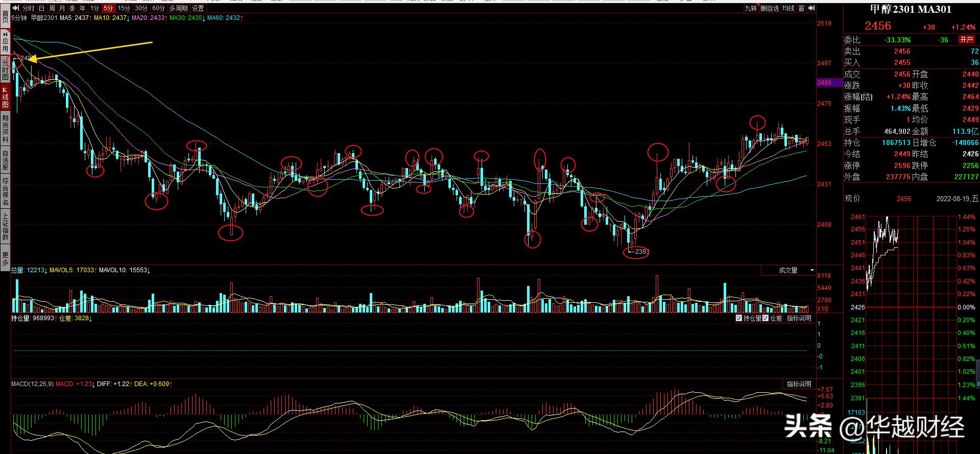Click the 跌停 price 2256
The height and width of the screenshot is (454, 980).
pyautogui.click(x=970, y=165)
